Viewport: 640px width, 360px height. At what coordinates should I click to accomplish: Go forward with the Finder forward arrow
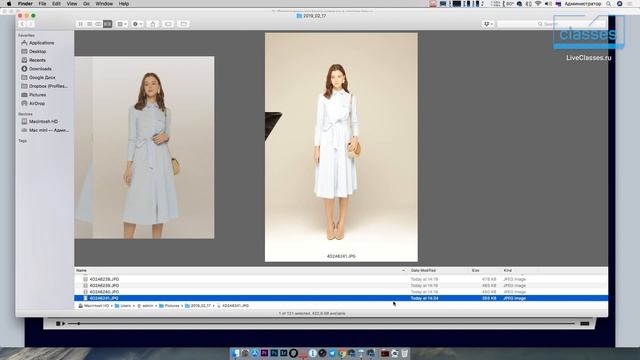(x=30, y=24)
